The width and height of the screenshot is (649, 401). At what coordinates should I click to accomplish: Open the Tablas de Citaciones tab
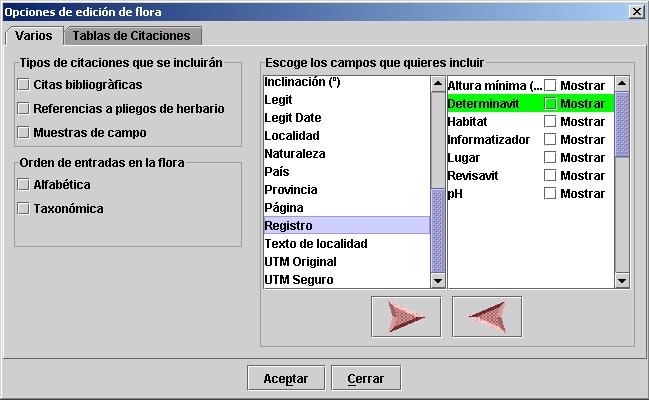132,36
